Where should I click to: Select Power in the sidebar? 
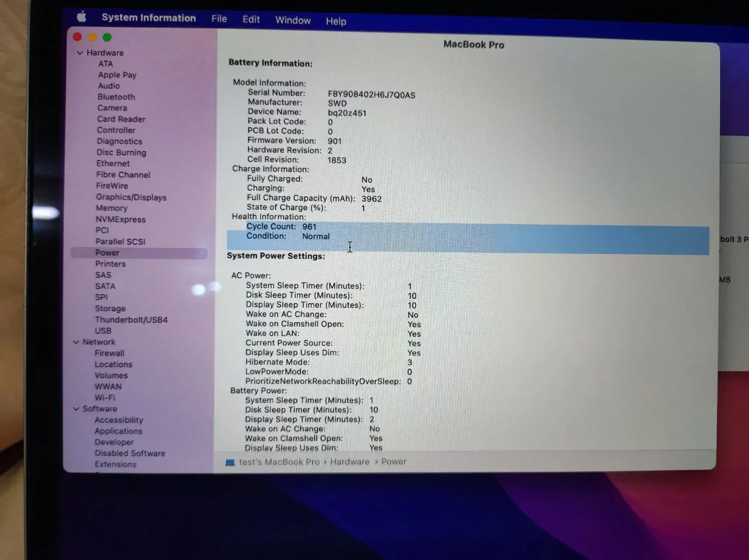pyautogui.click(x=139, y=253)
